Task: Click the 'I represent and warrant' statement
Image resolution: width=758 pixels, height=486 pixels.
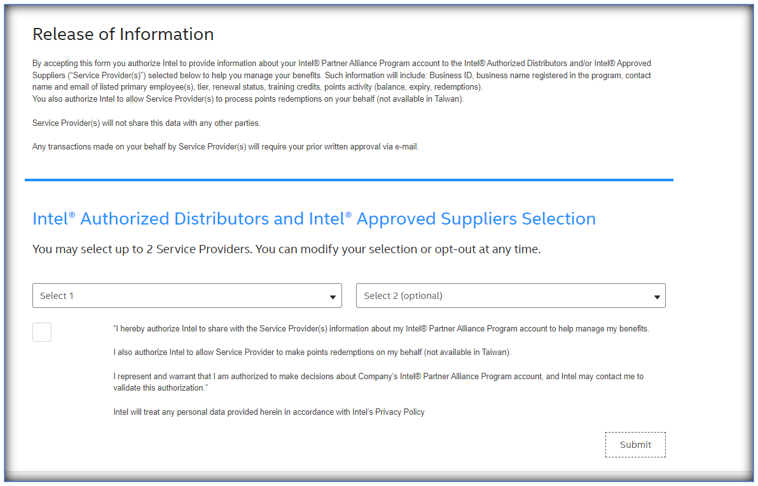Action: point(378,382)
